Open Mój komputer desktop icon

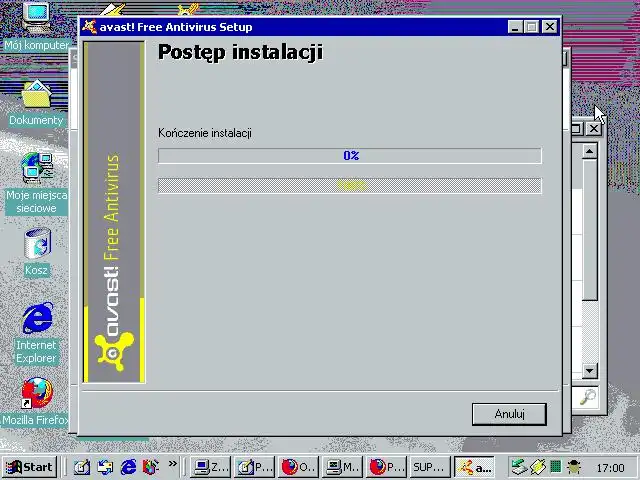click(x=36, y=25)
